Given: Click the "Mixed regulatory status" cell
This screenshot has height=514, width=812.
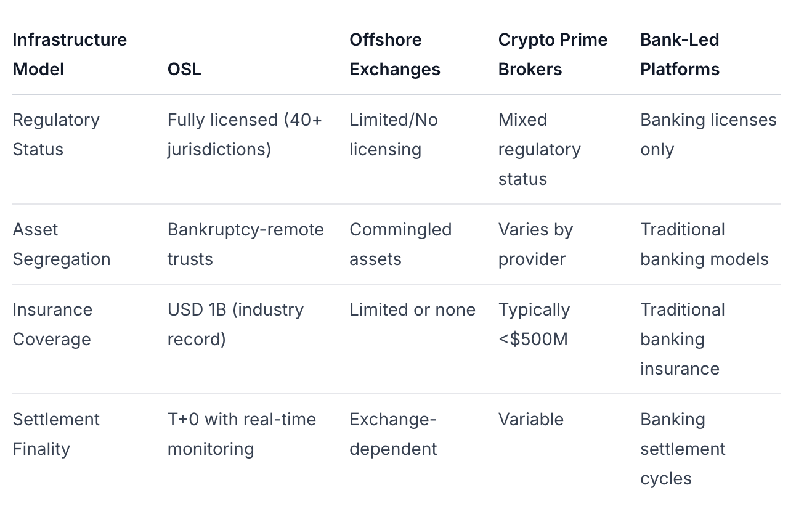Looking at the screenshot, I should (x=539, y=149).
